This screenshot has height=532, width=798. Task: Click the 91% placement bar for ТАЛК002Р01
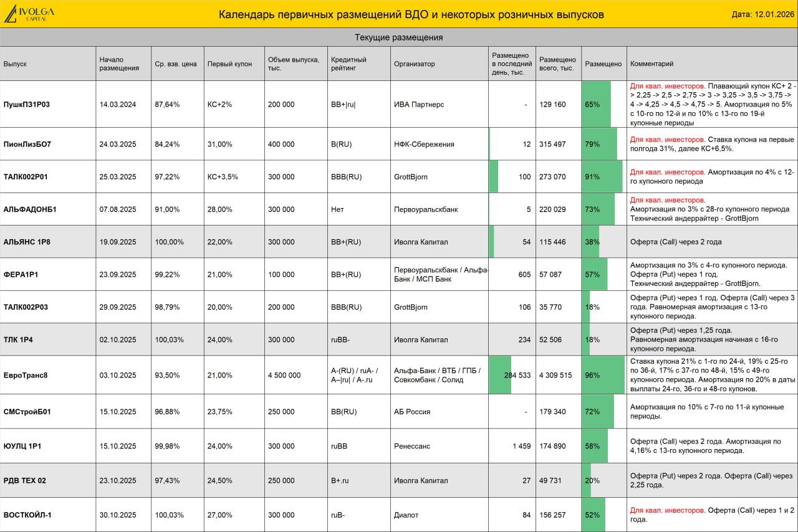pos(602,176)
